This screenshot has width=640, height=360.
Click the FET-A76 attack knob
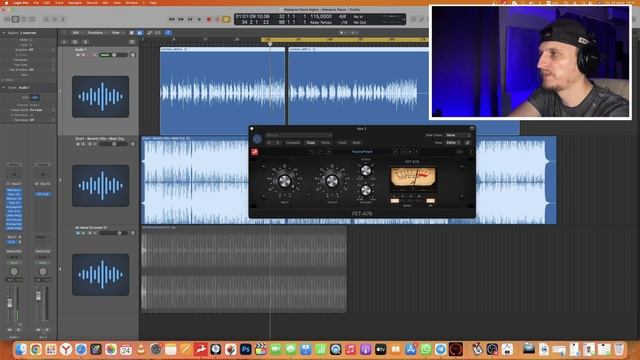[x=366, y=171]
